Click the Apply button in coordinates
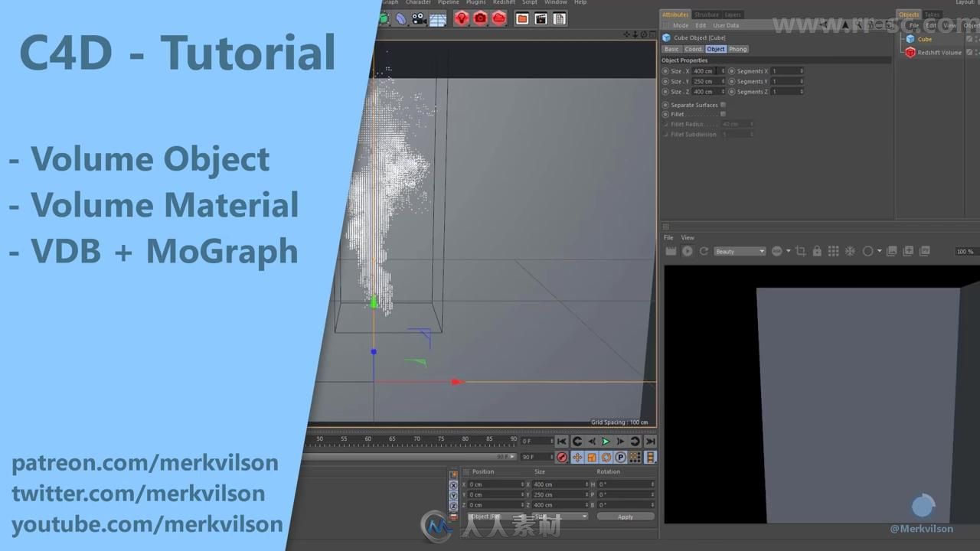The width and height of the screenshot is (980, 551). tap(626, 517)
